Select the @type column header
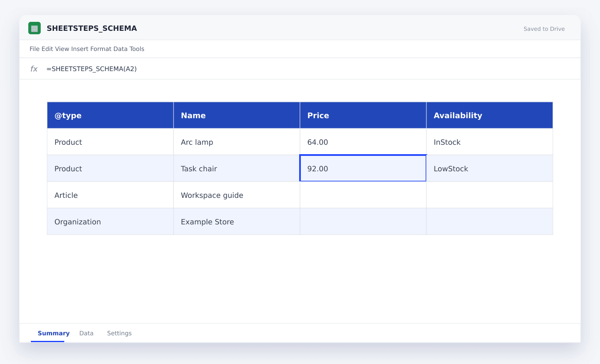600x364 pixels. coord(110,115)
